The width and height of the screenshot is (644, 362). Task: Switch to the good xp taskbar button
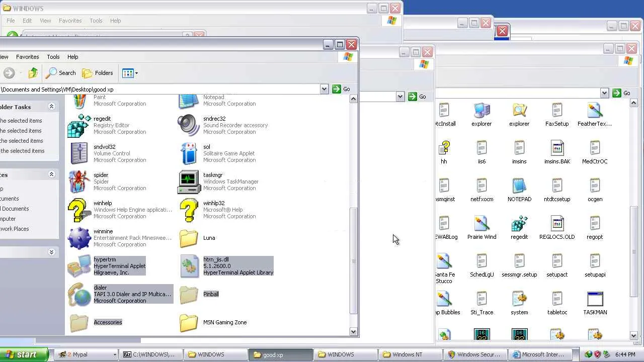click(x=280, y=354)
